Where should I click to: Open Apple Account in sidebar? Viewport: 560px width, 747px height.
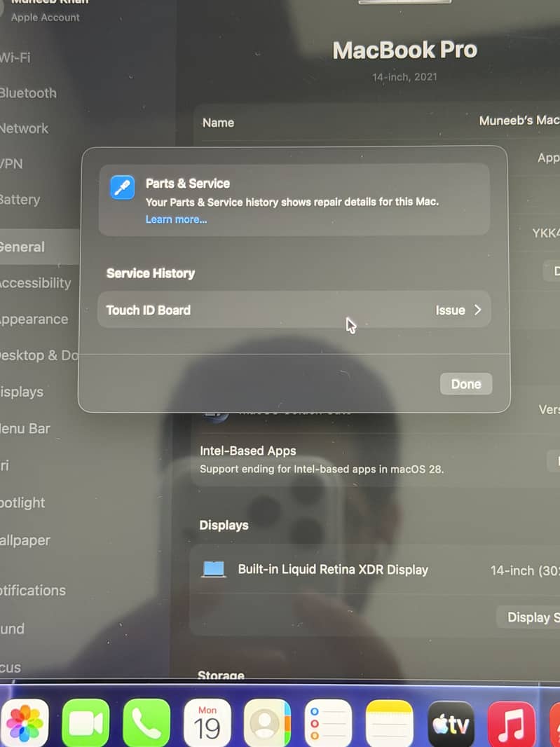coord(46,17)
